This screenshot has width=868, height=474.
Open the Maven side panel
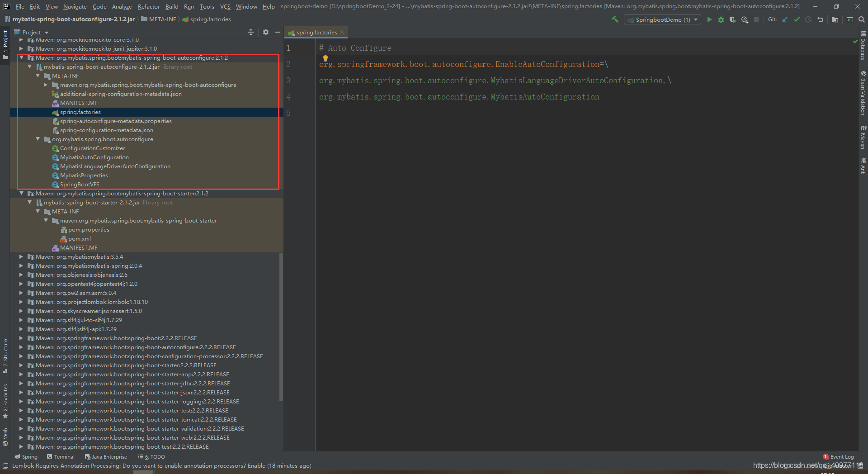click(863, 137)
